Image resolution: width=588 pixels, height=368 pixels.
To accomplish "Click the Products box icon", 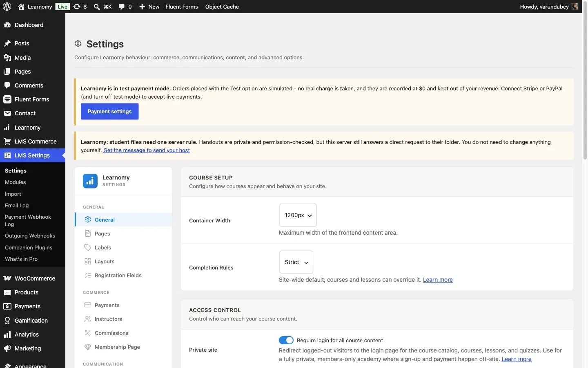I will coord(7,292).
